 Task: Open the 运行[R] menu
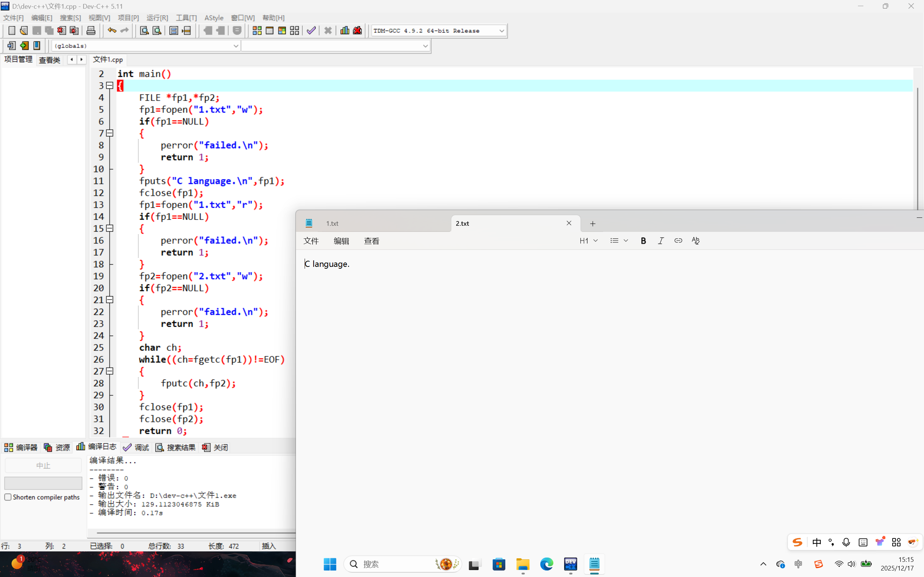click(x=157, y=18)
